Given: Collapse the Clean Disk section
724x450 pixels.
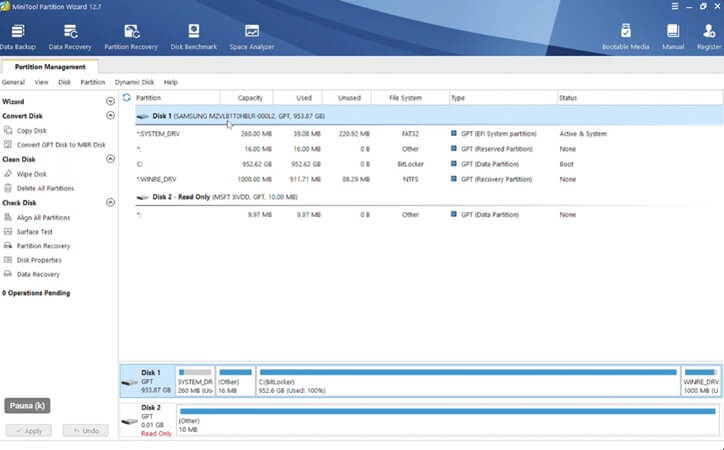Looking at the screenshot, I should [x=110, y=159].
